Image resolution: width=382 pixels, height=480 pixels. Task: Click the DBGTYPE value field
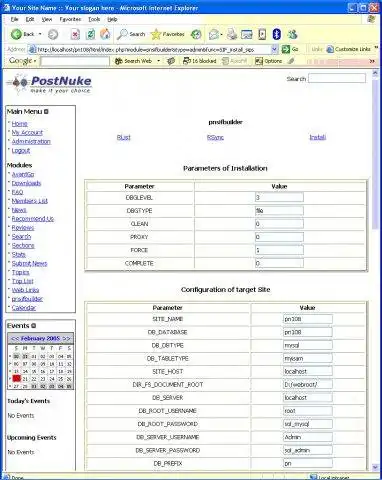pos(279,210)
